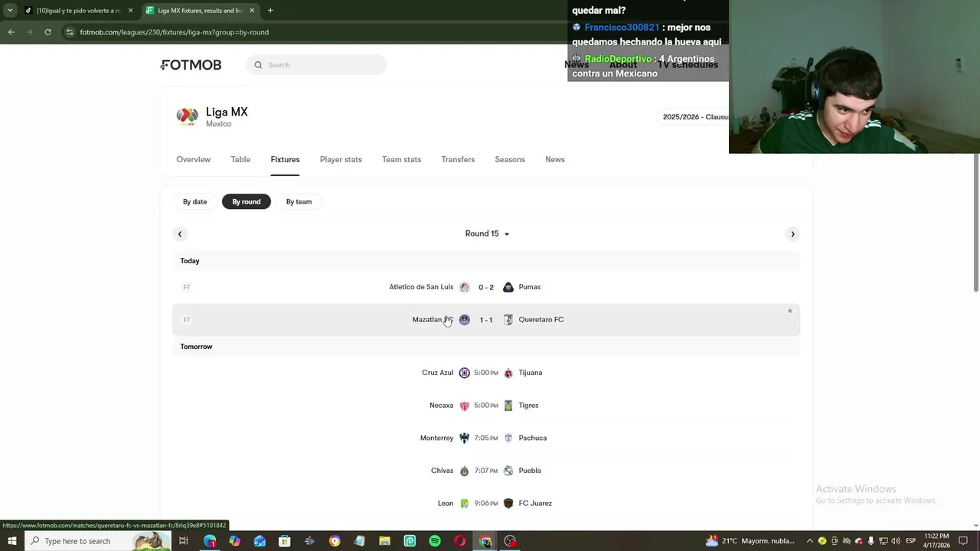
Task: Click the Puebla team crest
Action: (x=508, y=471)
